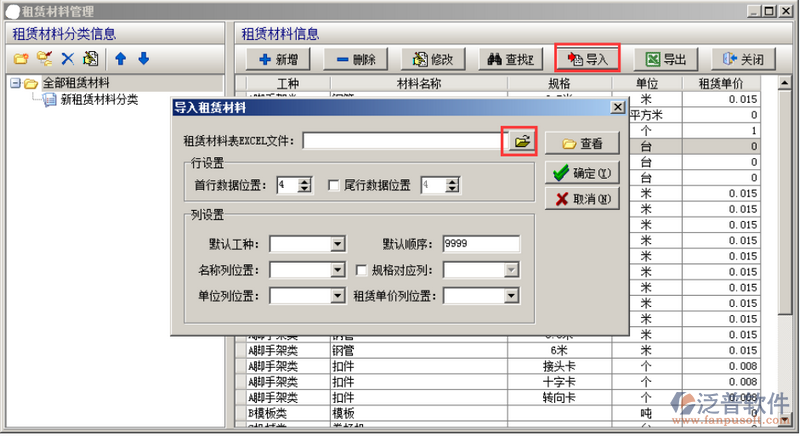This screenshot has height=436, width=800.
Task: Click the 材料名称 column header
Action: (419, 84)
